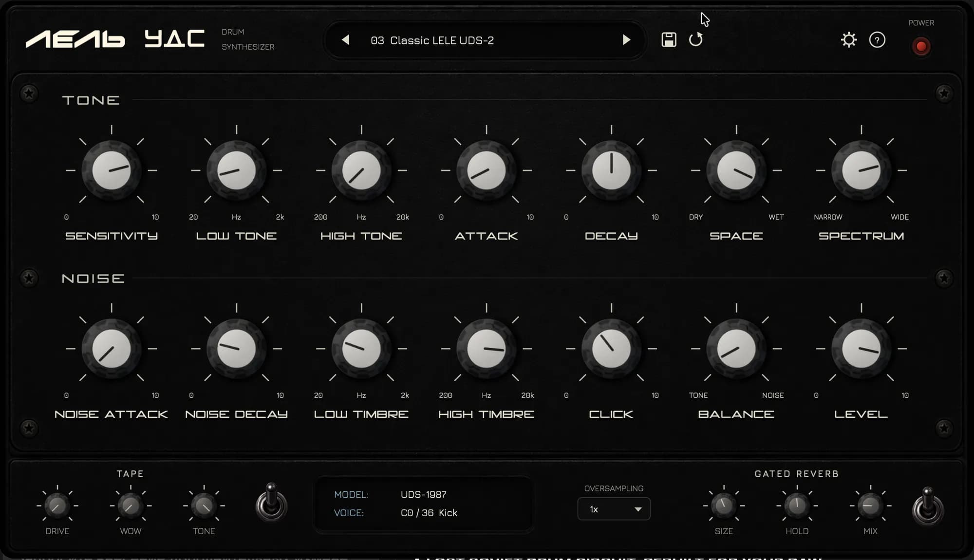The height and width of the screenshot is (560, 974).
Task: Click the VOICE value C0 / 36 Kick
Action: point(429,513)
